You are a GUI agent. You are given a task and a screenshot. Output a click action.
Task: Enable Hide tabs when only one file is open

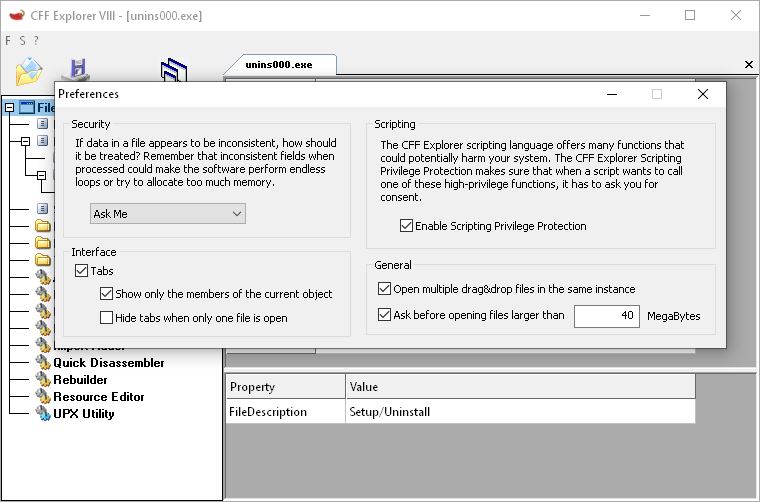pos(106,318)
